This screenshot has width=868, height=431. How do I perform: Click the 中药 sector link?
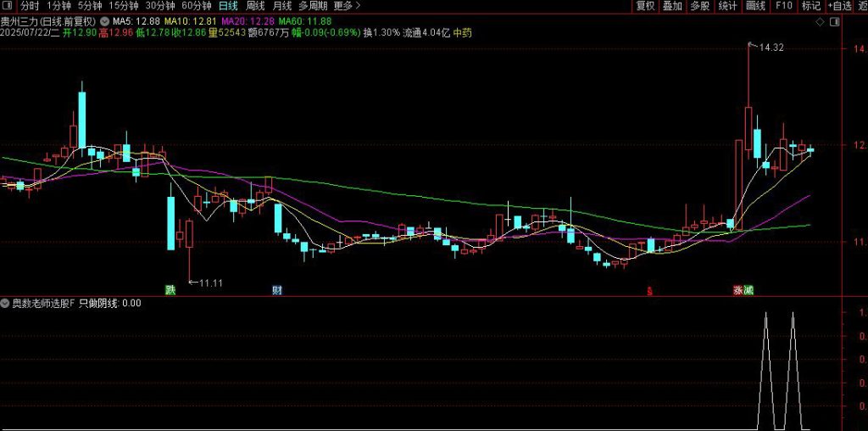tap(463, 33)
